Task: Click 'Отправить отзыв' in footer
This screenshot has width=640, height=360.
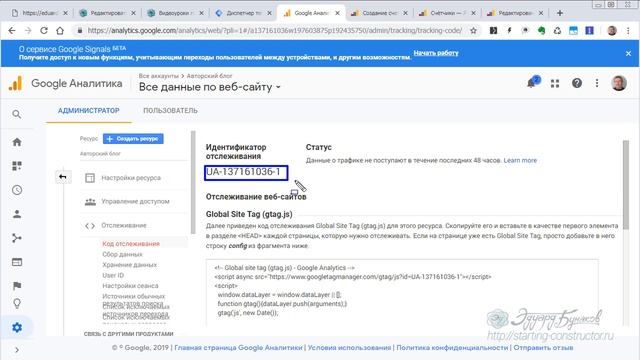Action: tap(543, 348)
